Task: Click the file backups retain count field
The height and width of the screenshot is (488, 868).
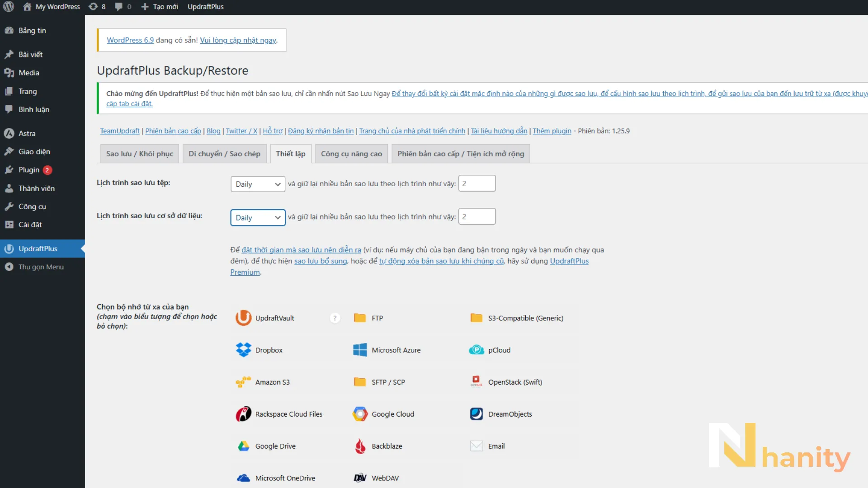Action: pos(477,183)
